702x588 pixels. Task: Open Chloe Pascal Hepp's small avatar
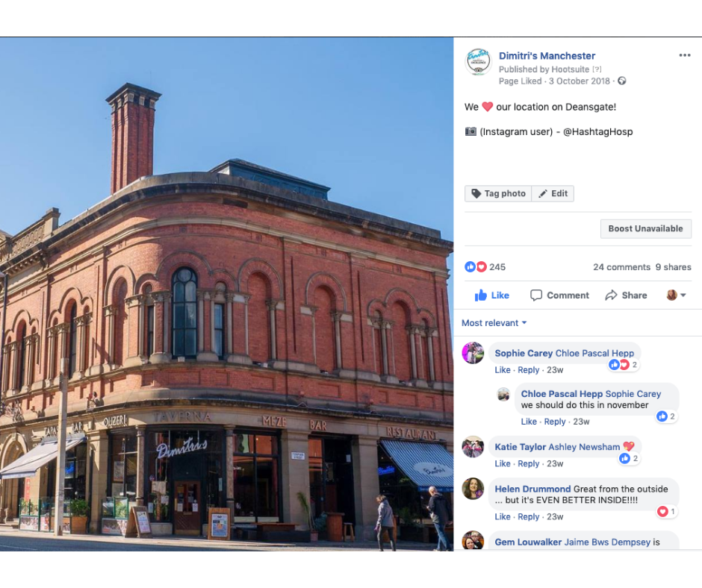click(503, 394)
